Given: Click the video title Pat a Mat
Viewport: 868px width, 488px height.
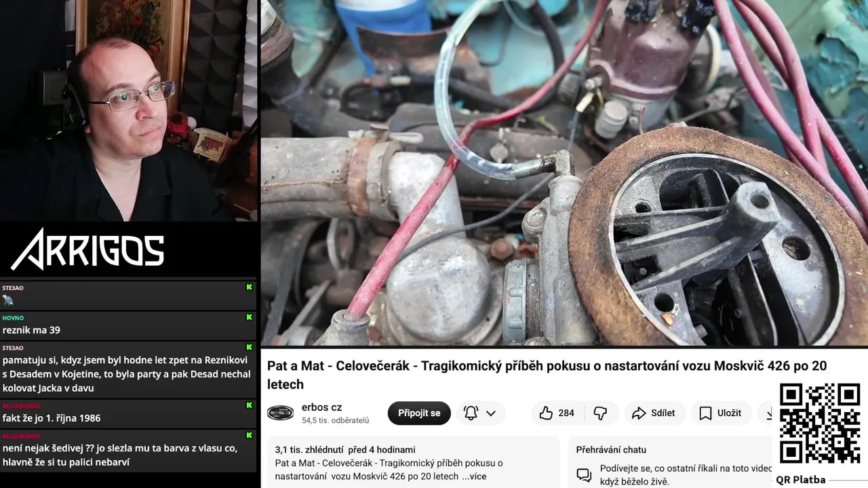Looking at the screenshot, I should [547, 375].
